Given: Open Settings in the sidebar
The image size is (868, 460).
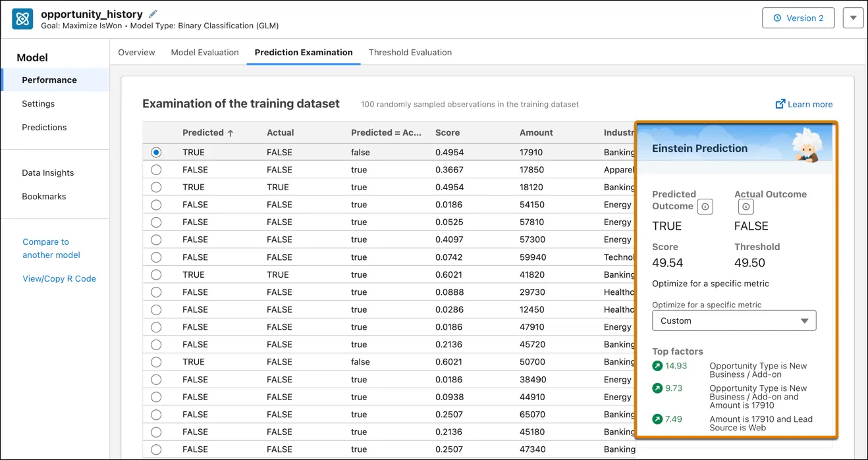Looking at the screenshot, I should pyautogui.click(x=38, y=103).
